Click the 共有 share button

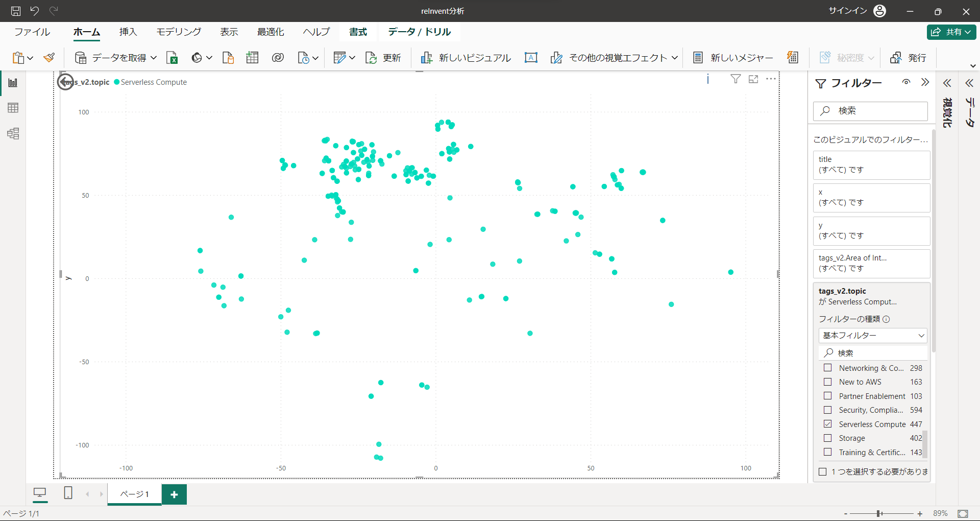tap(951, 32)
